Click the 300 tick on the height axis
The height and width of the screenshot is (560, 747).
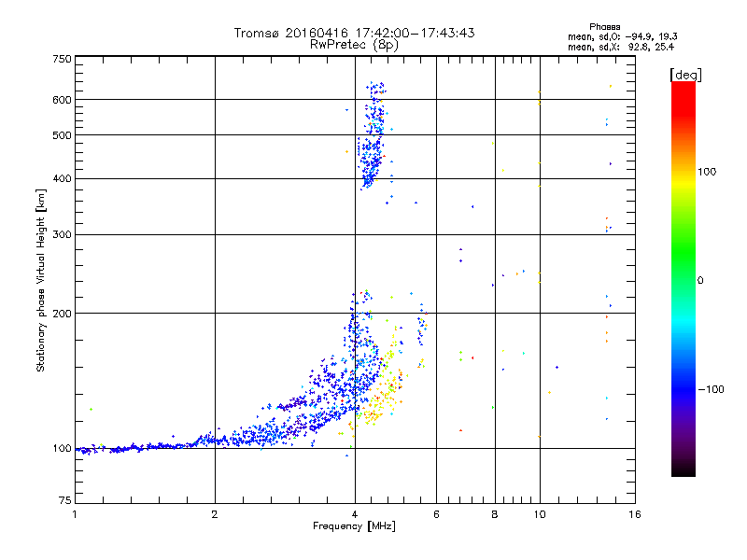pyautogui.click(x=63, y=234)
